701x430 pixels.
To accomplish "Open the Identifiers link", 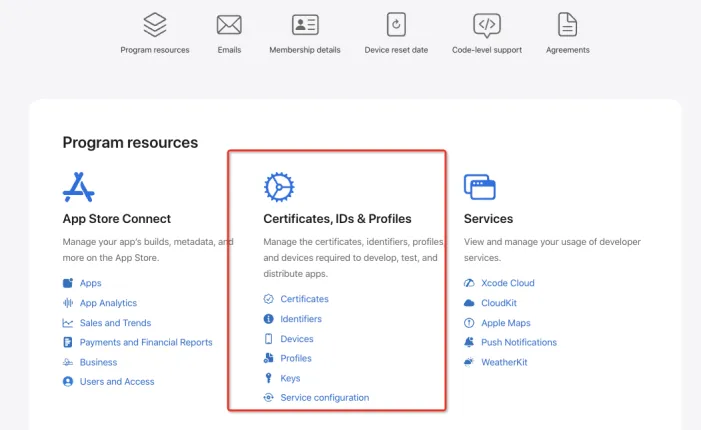I will (301, 319).
